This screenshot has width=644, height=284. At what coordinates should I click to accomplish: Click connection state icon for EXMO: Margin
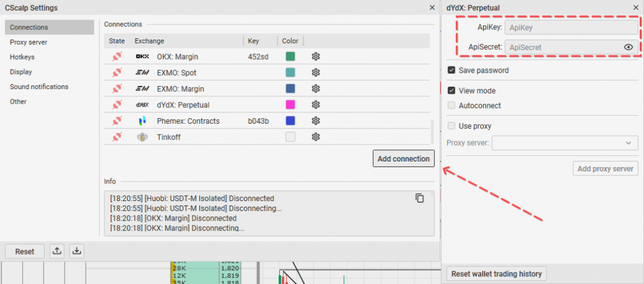(116, 89)
